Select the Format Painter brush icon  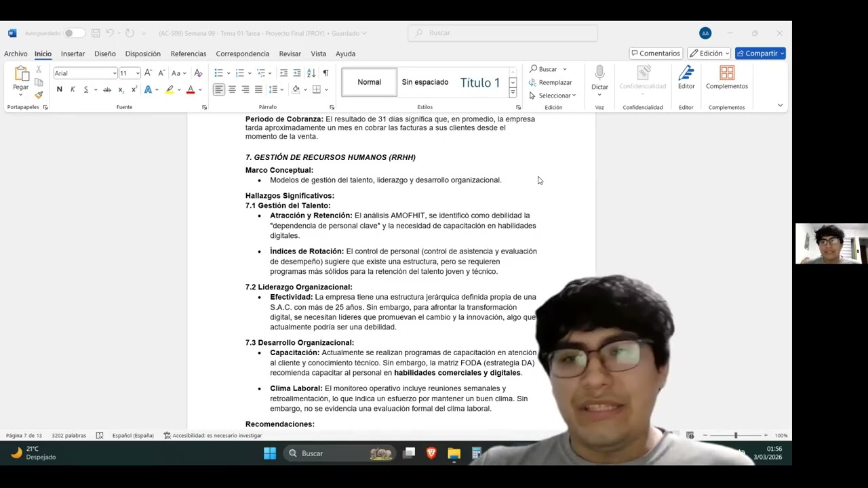(x=39, y=95)
